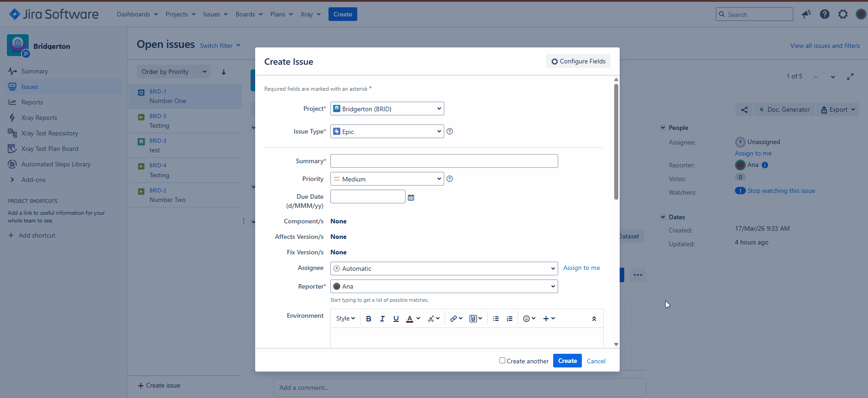Click the Create button in top navigation

pyautogui.click(x=343, y=14)
